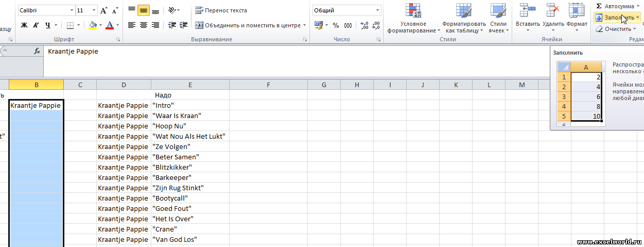The image size is (644, 247).
Task: Open Заполнить fill menu
Action: (617, 17)
